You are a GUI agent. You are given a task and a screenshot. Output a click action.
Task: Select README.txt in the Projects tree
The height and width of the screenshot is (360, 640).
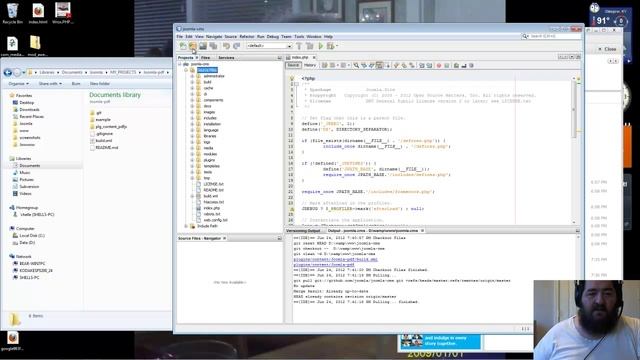[213, 190]
